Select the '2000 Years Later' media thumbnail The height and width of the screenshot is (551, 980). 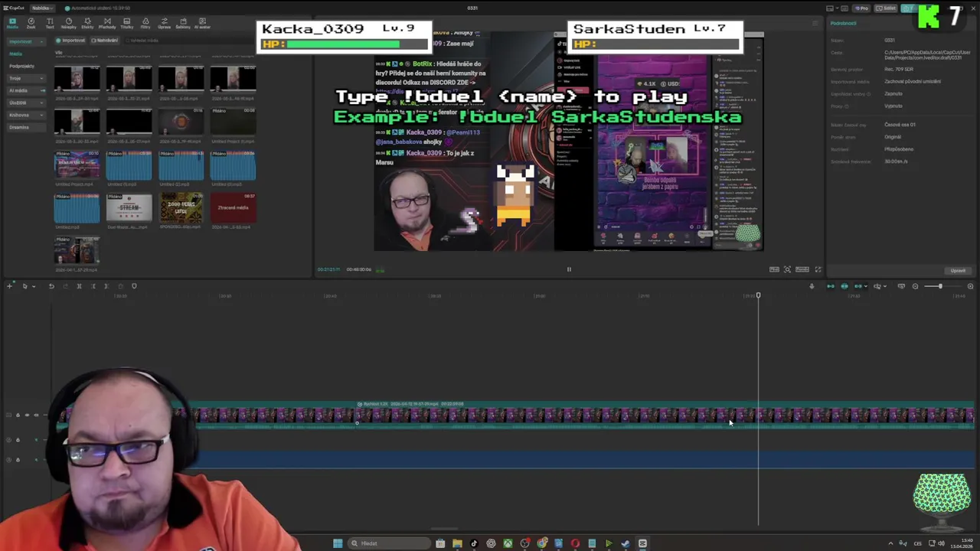tap(181, 207)
